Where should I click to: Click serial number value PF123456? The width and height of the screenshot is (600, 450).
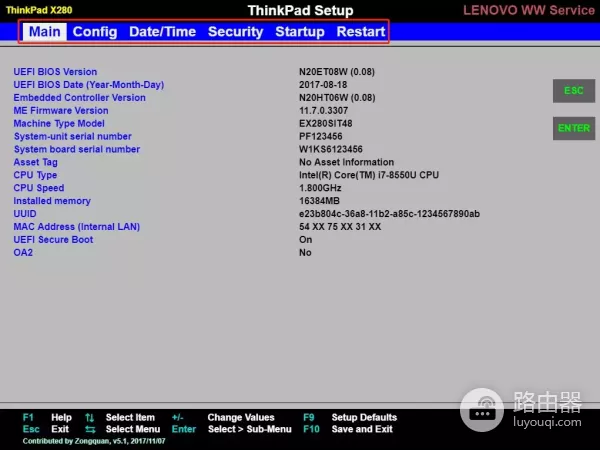point(321,137)
